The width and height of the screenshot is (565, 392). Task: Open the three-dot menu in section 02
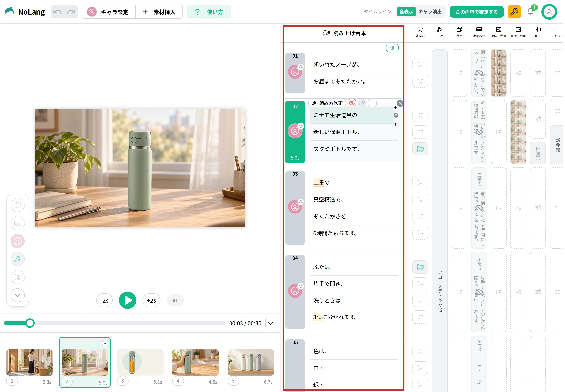372,103
